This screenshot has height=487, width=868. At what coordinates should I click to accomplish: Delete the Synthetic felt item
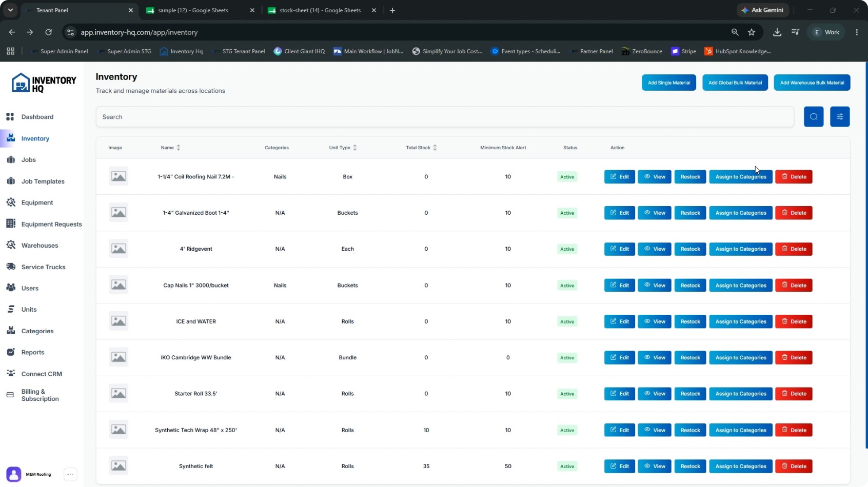[794, 466]
